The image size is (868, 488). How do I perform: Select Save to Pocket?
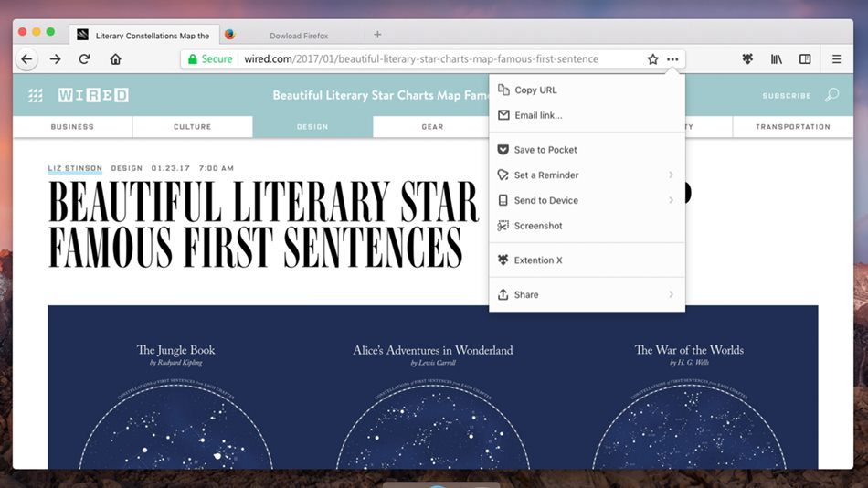587,150
